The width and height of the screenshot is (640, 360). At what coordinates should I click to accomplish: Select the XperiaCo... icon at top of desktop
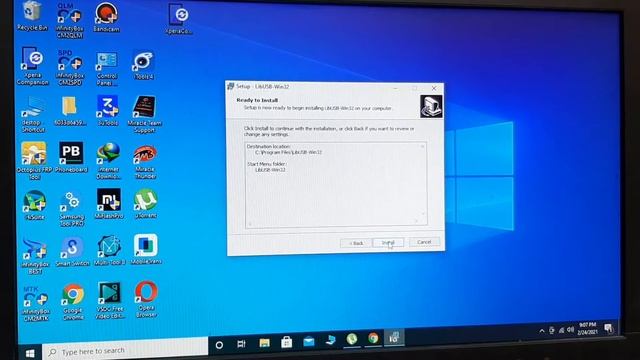pos(179,19)
